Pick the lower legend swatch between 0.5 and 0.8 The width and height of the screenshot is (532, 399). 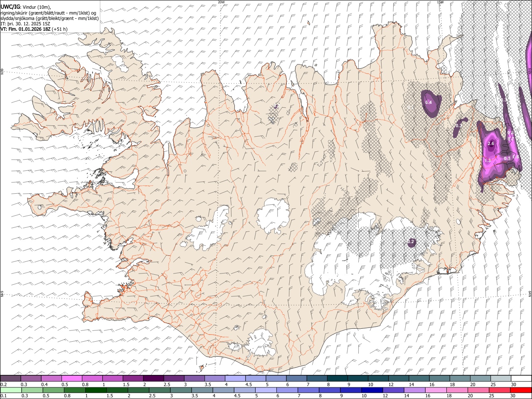(53, 390)
